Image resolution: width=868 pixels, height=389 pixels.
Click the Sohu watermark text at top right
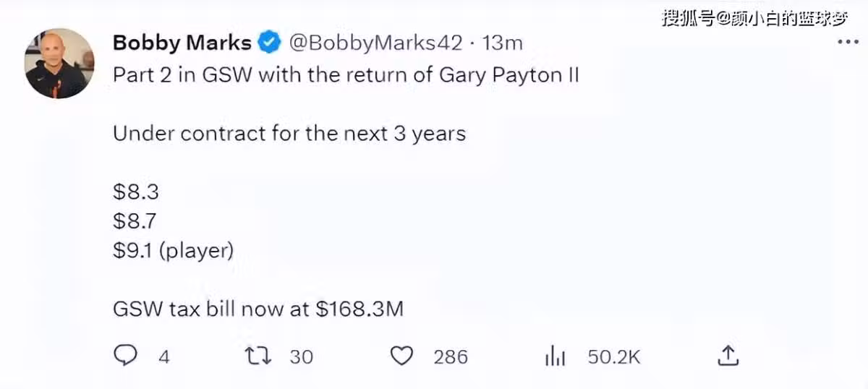tap(754, 19)
